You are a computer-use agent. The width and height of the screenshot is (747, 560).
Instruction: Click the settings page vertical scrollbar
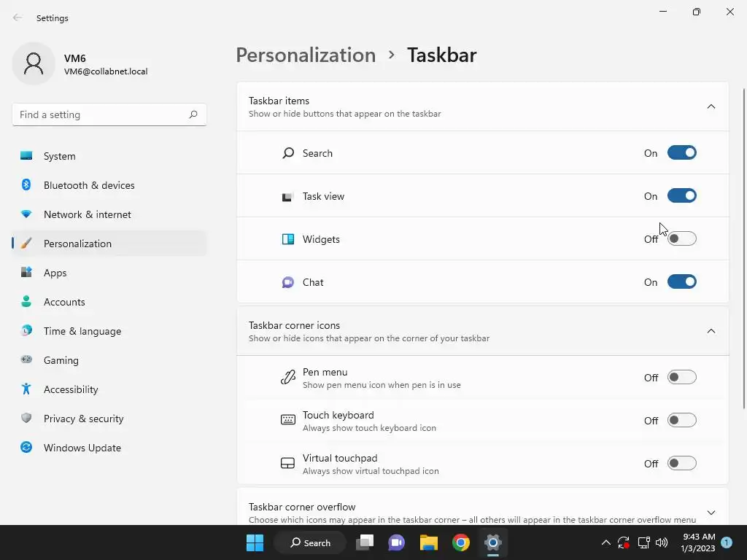(744, 248)
